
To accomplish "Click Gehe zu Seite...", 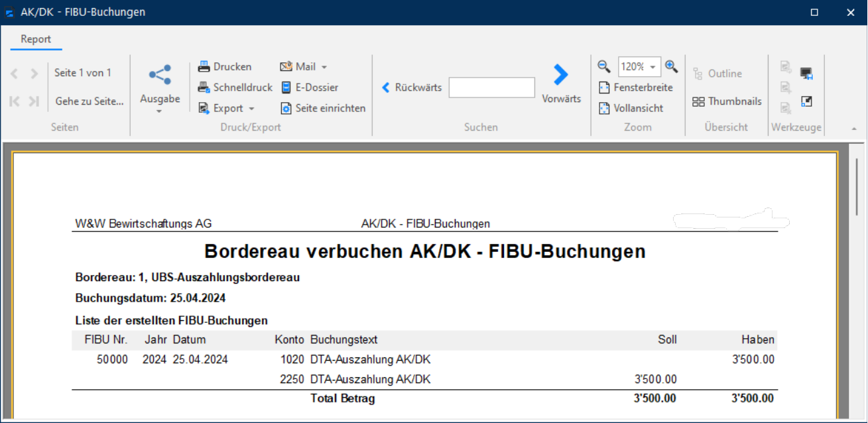I will click(x=89, y=101).
